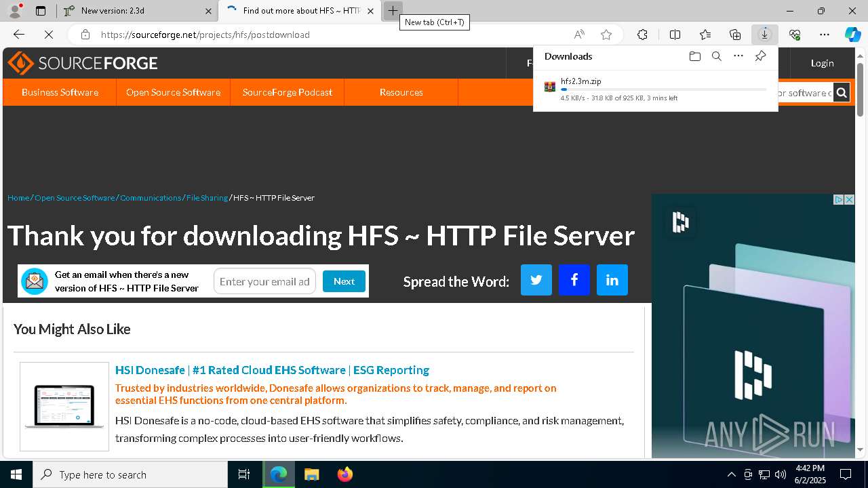The image size is (868, 488).
Task: View site information lock icon
Action: 85,35
